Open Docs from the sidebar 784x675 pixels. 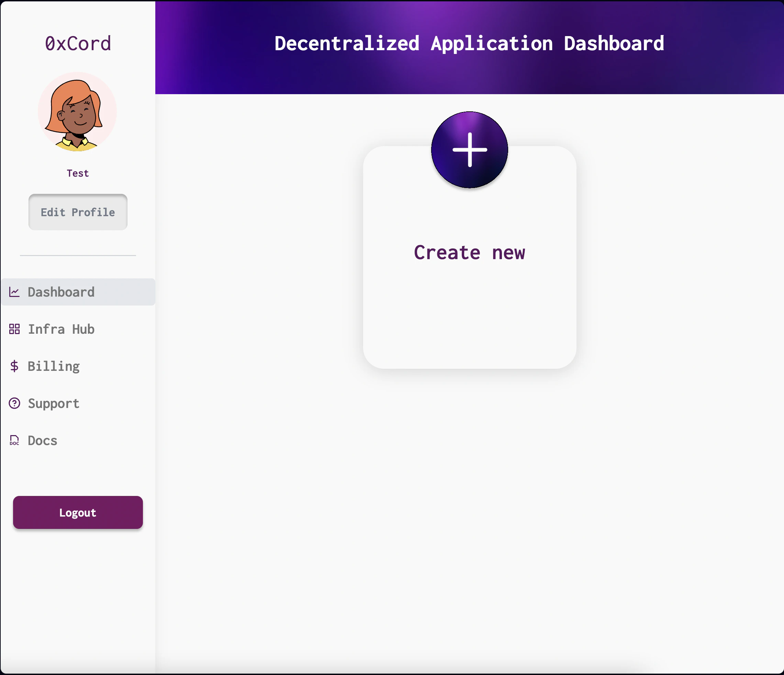42,441
